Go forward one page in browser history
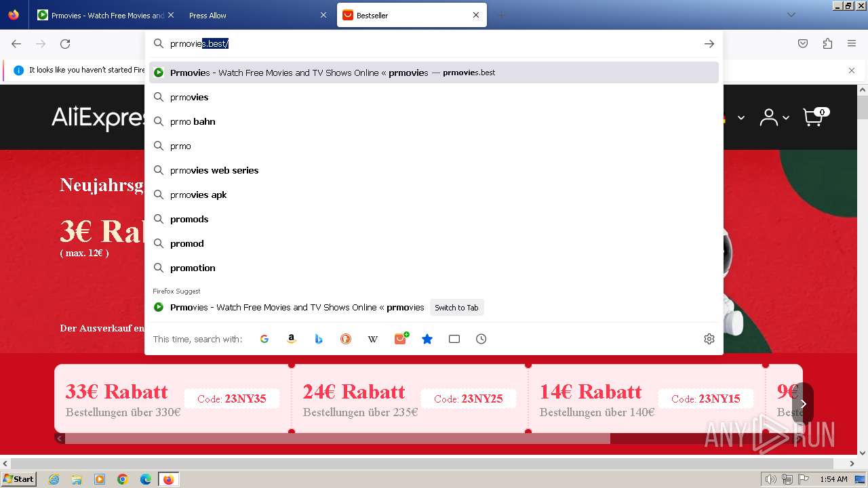The height and width of the screenshot is (488, 868). click(x=41, y=43)
